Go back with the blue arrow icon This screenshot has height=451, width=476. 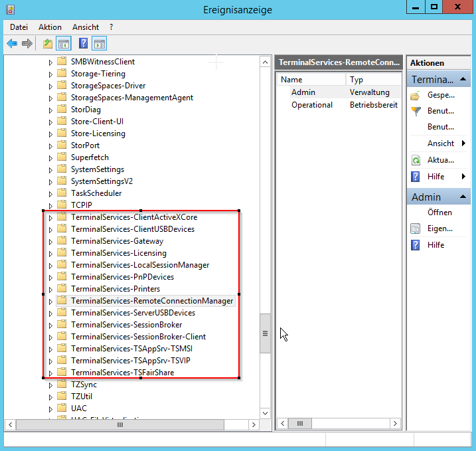click(12, 44)
